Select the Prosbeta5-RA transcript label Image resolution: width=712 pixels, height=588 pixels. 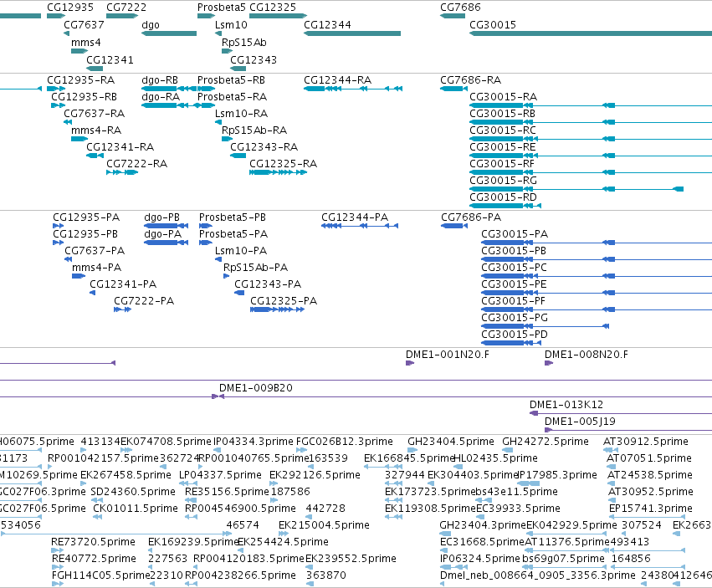coord(232,97)
